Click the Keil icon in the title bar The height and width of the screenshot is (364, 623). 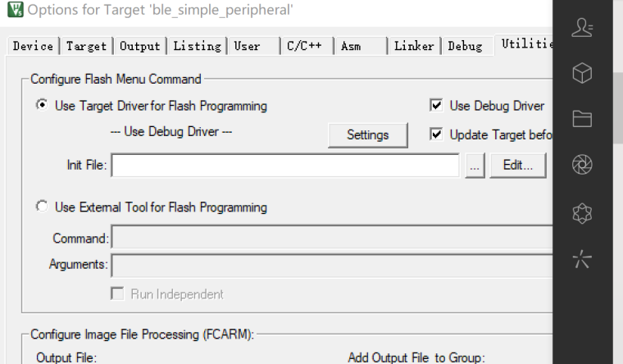tap(14, 11)
